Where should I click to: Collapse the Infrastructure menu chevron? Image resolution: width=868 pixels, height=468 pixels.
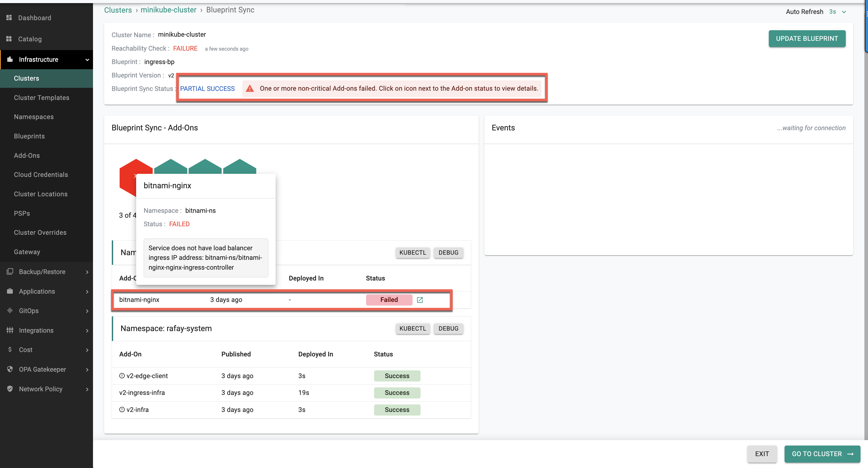click(x=87, y=60)
